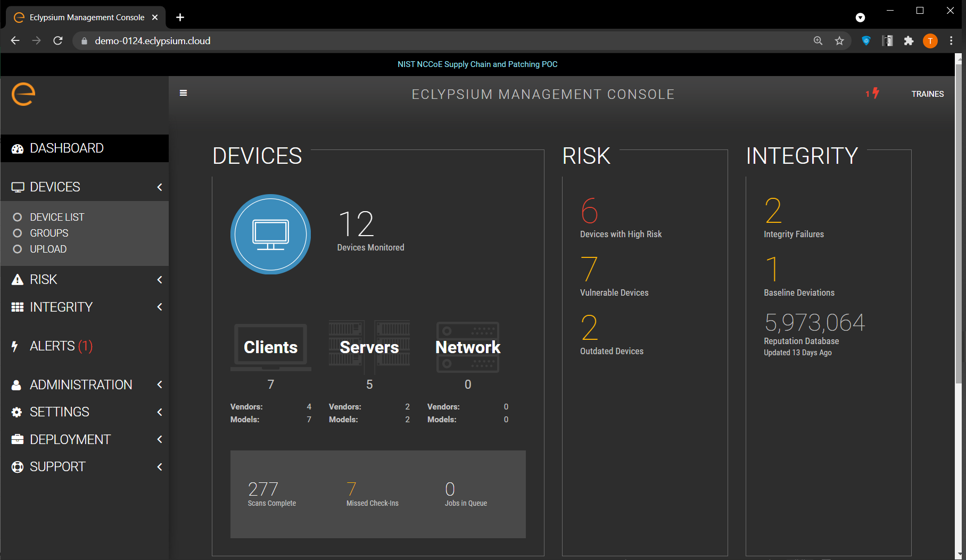Open the Integrity menu label
Screen dimensions: 966x560
point(61,307)
